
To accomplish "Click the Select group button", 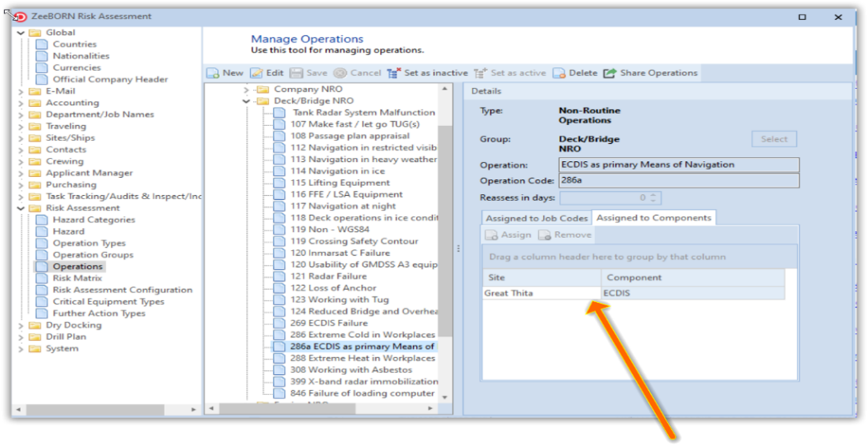I will (774, 139).
